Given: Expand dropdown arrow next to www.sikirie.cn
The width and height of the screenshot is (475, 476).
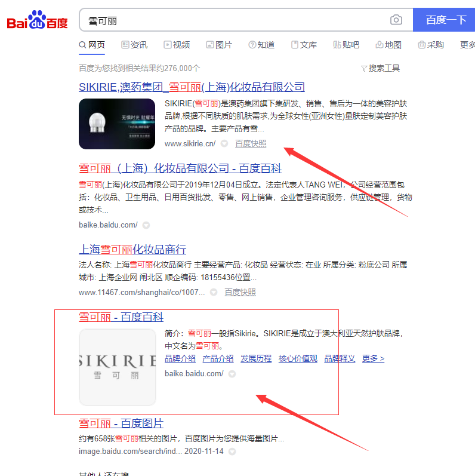Looking at the screenshot, I should 224,143.
